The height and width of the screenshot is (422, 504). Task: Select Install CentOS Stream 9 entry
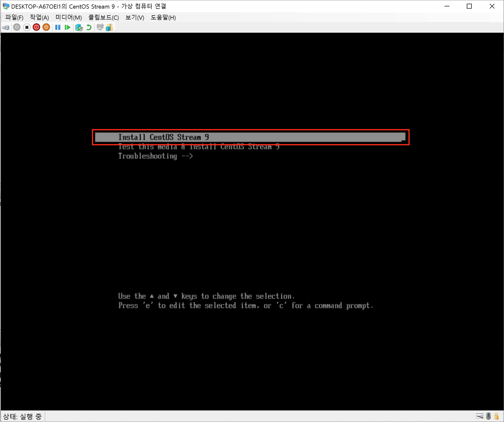(250, 137)
